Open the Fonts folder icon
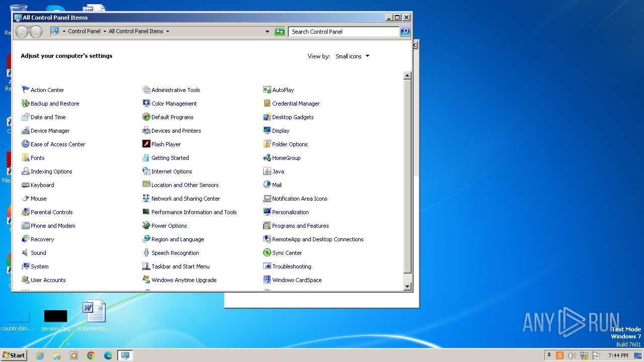Screen dimensions: 644x362 coord(26,158)
